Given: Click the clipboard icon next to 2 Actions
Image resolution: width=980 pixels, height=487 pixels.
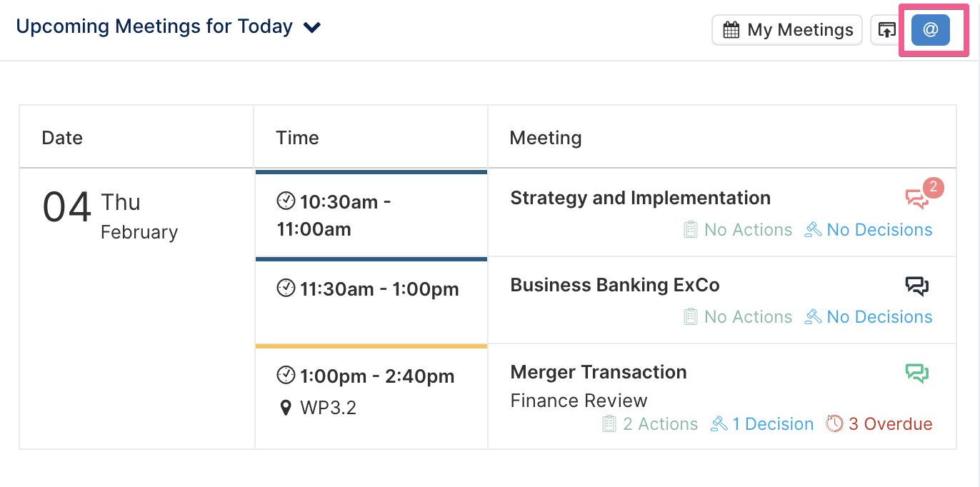Looking at the screenshot, I should [609, 423].
